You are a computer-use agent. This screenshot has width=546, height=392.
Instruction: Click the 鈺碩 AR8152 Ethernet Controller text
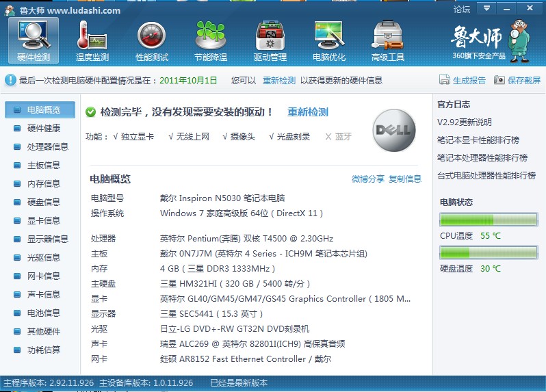click(x=246, y=358)
